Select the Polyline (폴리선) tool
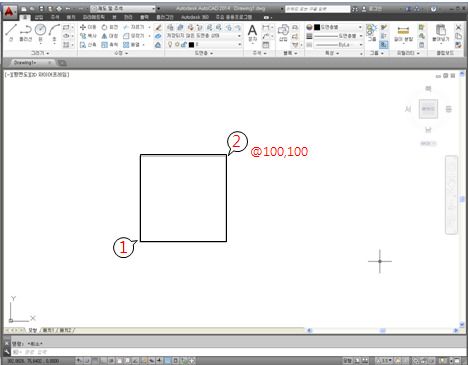The width and height of the screenshot is (468, 365). 25,32
